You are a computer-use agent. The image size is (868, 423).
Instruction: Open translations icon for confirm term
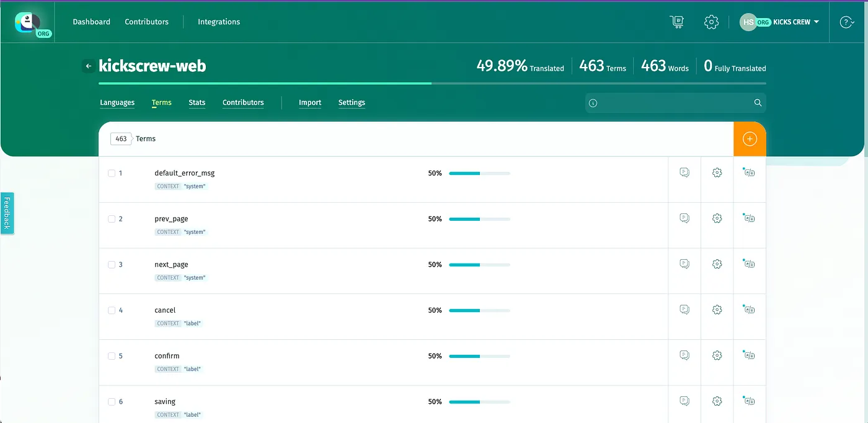(749, 355)
